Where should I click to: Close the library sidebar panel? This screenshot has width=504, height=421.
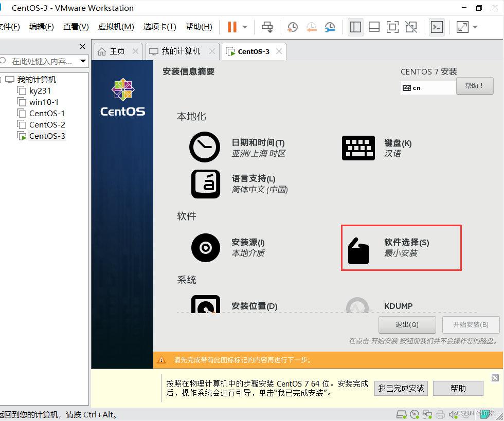83,47
